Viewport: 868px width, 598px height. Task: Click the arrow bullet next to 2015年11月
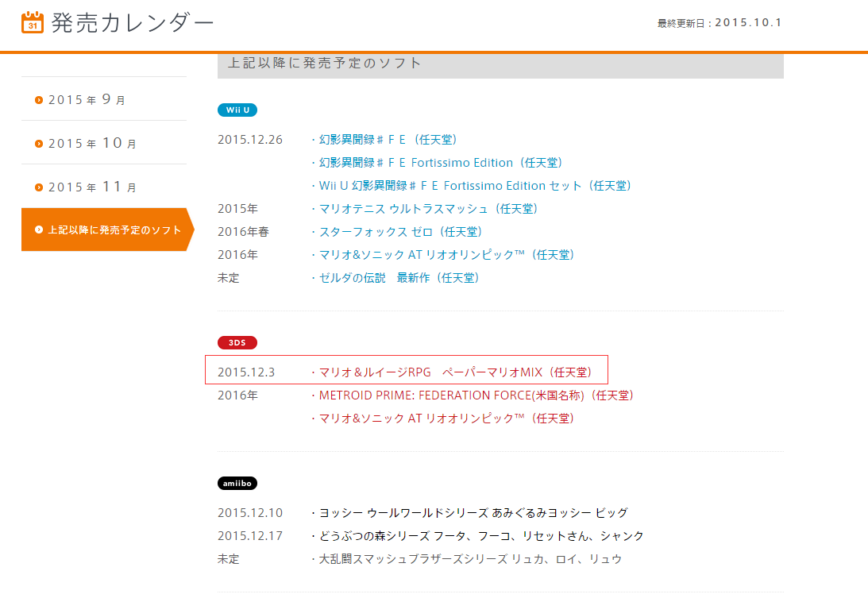click(39, 187)
